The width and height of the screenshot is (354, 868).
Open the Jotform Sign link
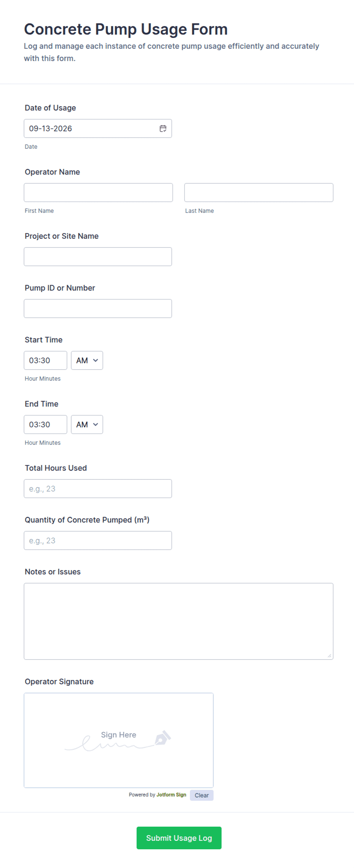[x=171, y=795]
